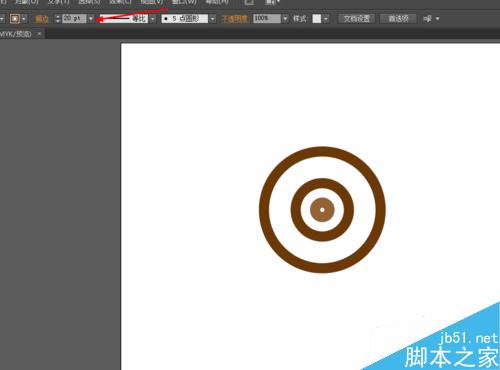This screenshot has height=370, width=500.
Task: Close the document tab with the x
Action: tap(39, 34)
